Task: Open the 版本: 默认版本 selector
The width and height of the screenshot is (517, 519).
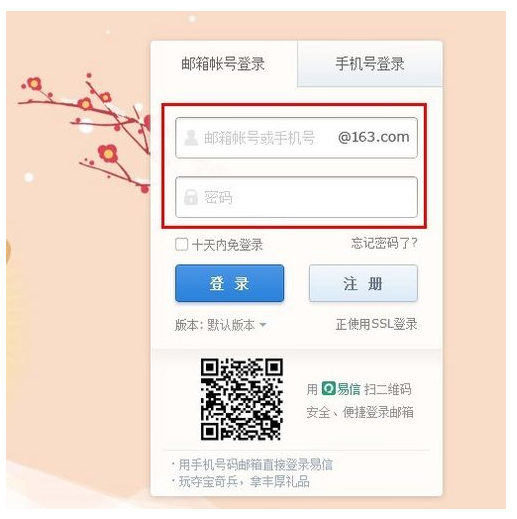Action: click(x=221, y=325)
